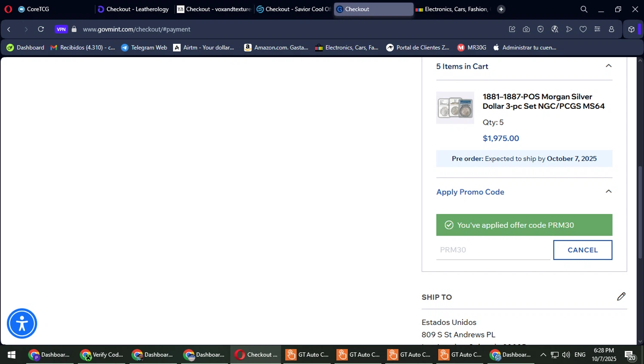This screenshot has height=364, width=644.
Task: Open the Opera menu logo
Action: coord(8,9)
